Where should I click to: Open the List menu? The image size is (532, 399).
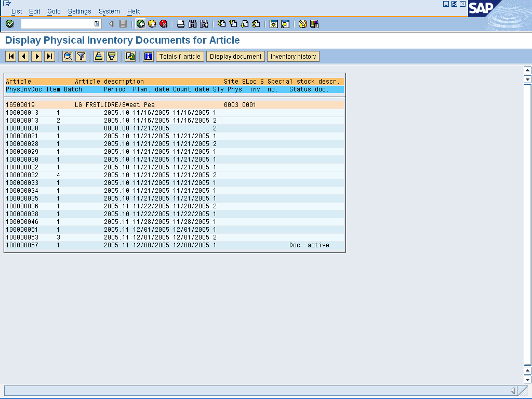coord(17,11)
